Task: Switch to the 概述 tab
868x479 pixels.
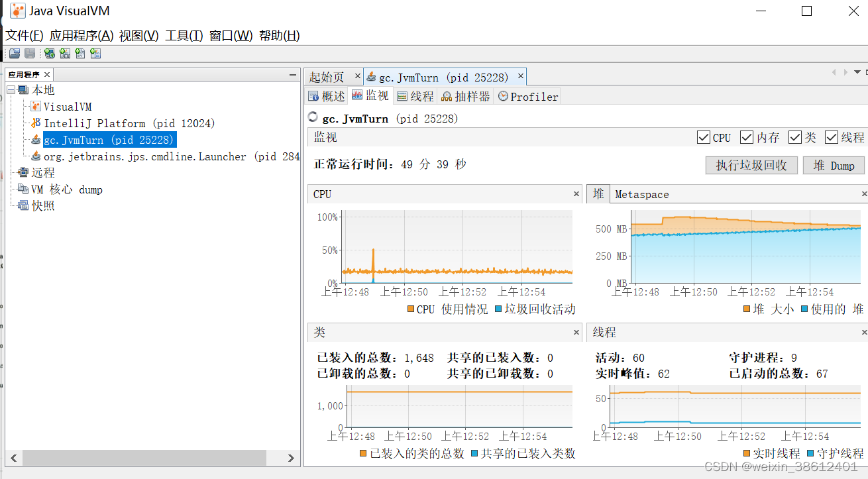Action: coord(327,96)
